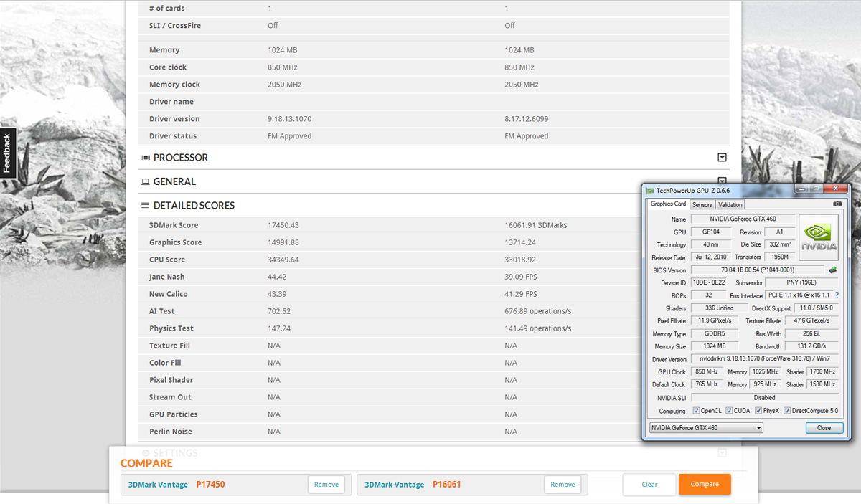Image resolution: width=861 pixels, height=504 pixels.
Task: Toggle the DirectCompute 5.0 checkbox
Action: tap(787, 411)
